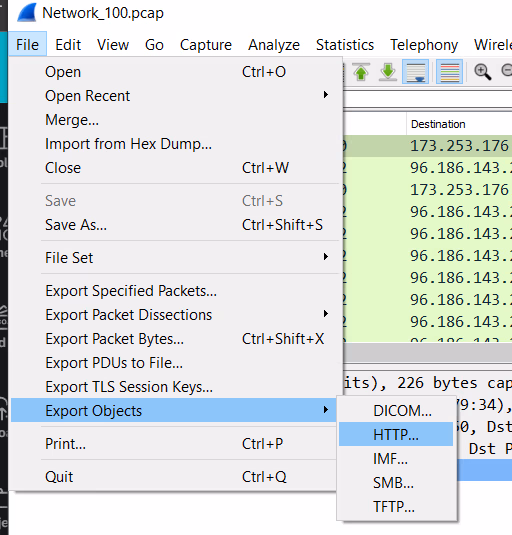512x535 pixels.
Task: Click the zoom in magnifier icon
Action: click(x=482, y=72)
